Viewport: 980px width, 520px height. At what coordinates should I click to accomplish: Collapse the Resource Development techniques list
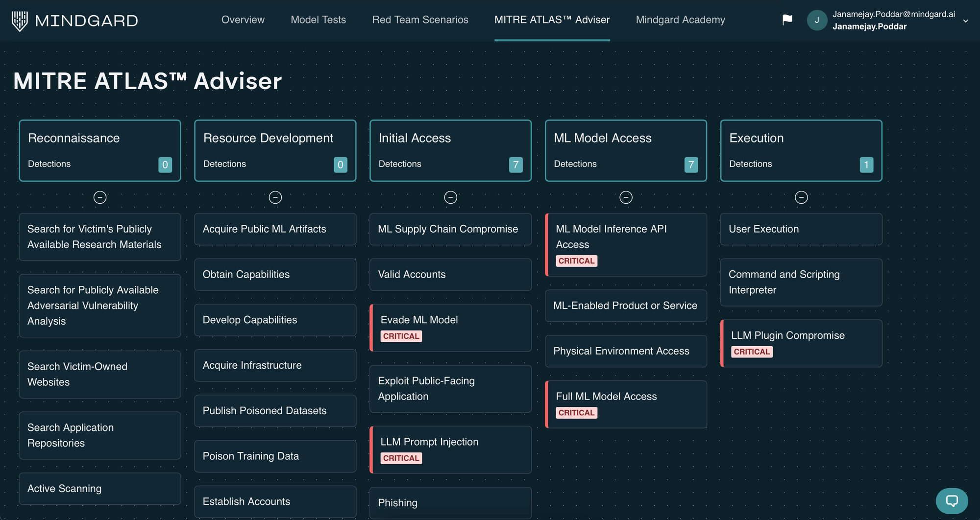(x=275, y=197)
